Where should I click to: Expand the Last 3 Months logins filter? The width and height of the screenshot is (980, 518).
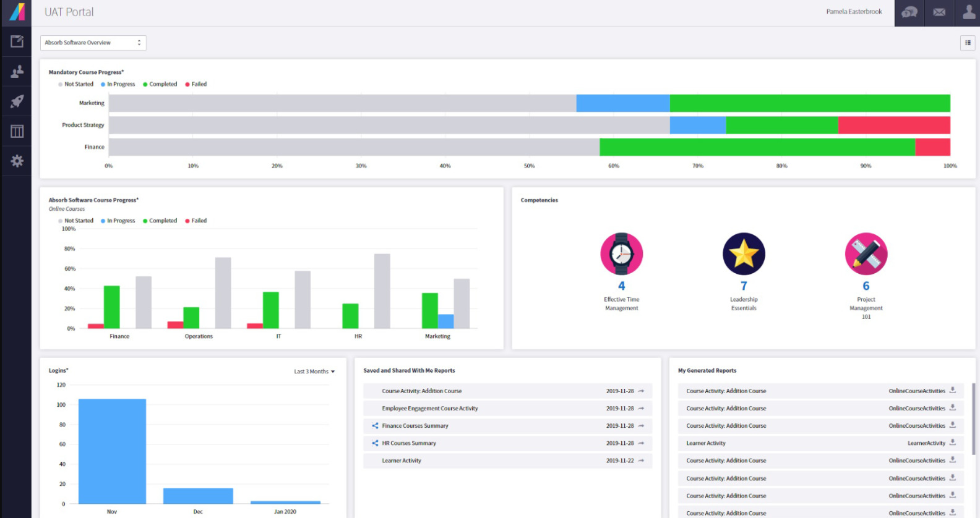coord(314,372)
